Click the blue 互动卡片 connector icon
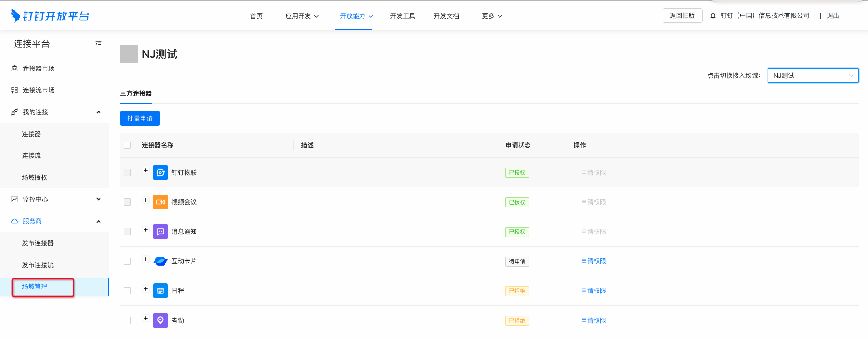This screenshot has height=339, width=868. tap(160, 261)
